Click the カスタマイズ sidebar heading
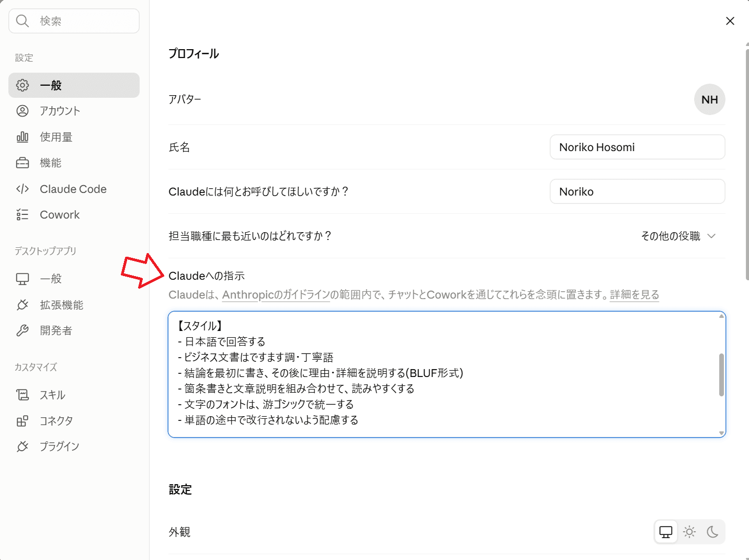This screenshot has width=749, height=560. [36, 367]
